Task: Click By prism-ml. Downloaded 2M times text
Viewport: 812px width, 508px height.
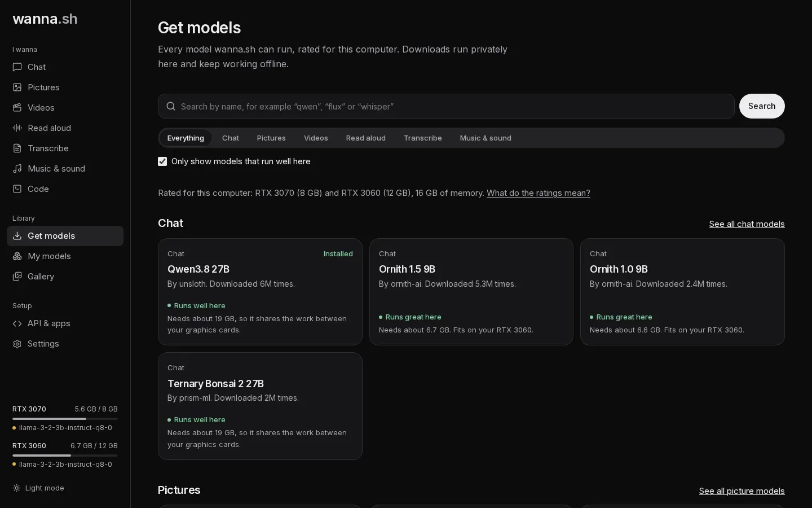Action: [x=233, y=398]
